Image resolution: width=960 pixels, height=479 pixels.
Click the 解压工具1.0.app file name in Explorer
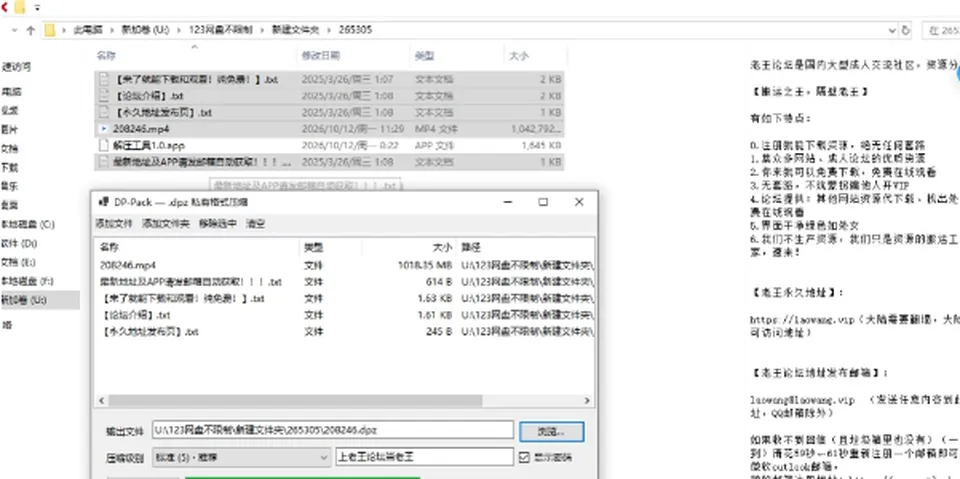(x=149, y=145)
